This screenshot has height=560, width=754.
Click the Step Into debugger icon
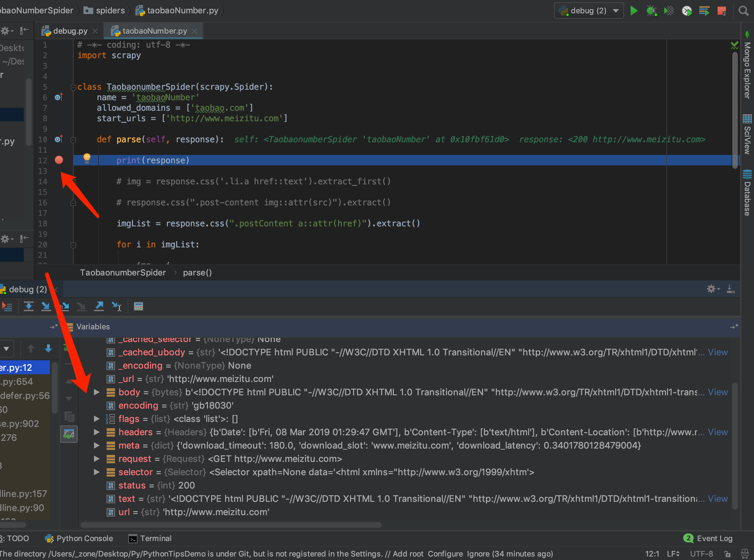click(x=46, y=307)
